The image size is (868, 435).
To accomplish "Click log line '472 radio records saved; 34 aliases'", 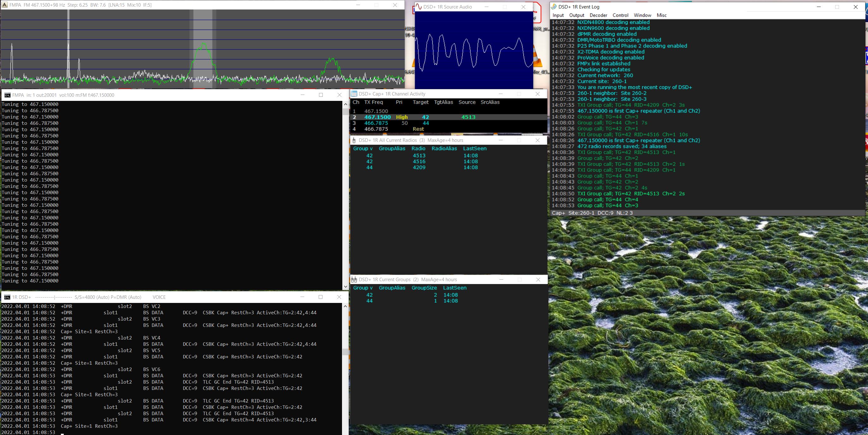I will point(622,147).
